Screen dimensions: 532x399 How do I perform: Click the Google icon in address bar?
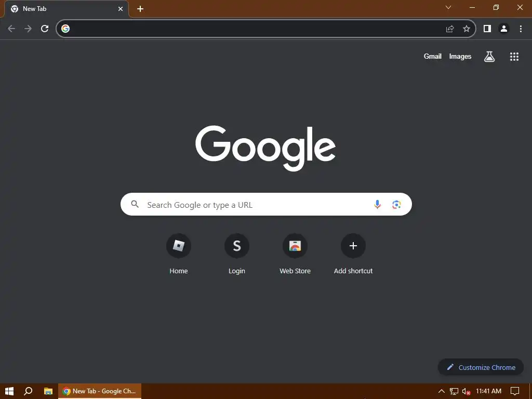65,29
